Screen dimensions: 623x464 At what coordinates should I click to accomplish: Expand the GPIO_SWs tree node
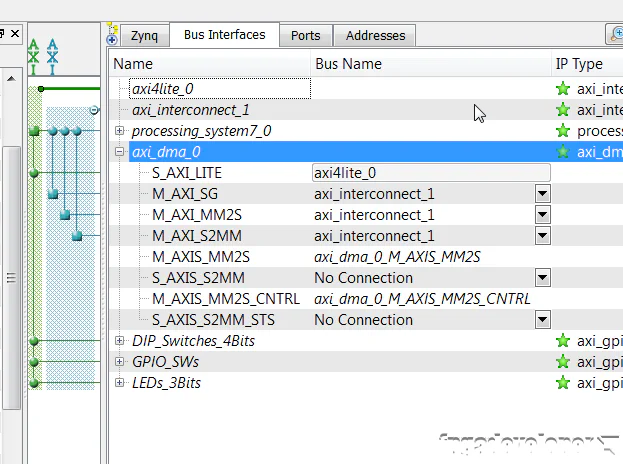pos(120,362)
